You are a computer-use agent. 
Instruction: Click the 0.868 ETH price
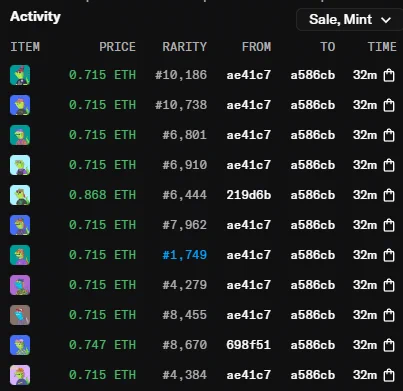click(103, 195)
